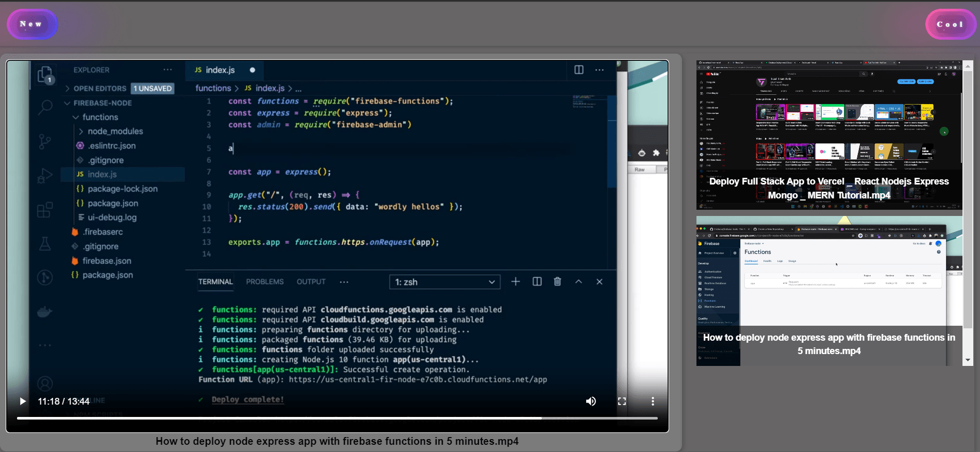The height and width of the screenshot is (452, 980).
Task: Show more panel tabs via ellipsis
Action: [344, 282]
